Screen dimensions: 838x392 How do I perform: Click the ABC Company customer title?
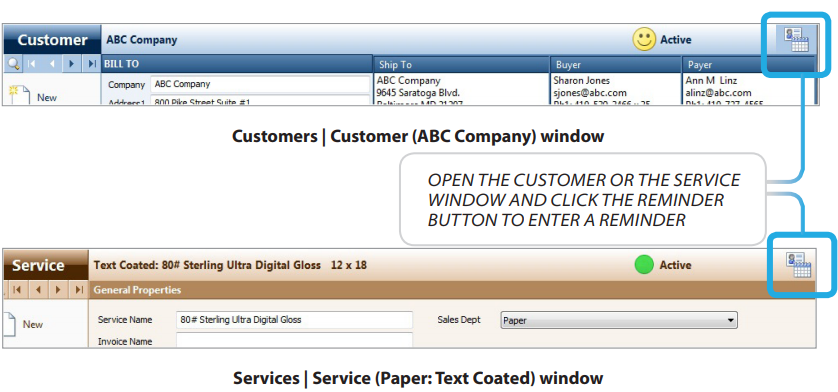click(142, 40)
